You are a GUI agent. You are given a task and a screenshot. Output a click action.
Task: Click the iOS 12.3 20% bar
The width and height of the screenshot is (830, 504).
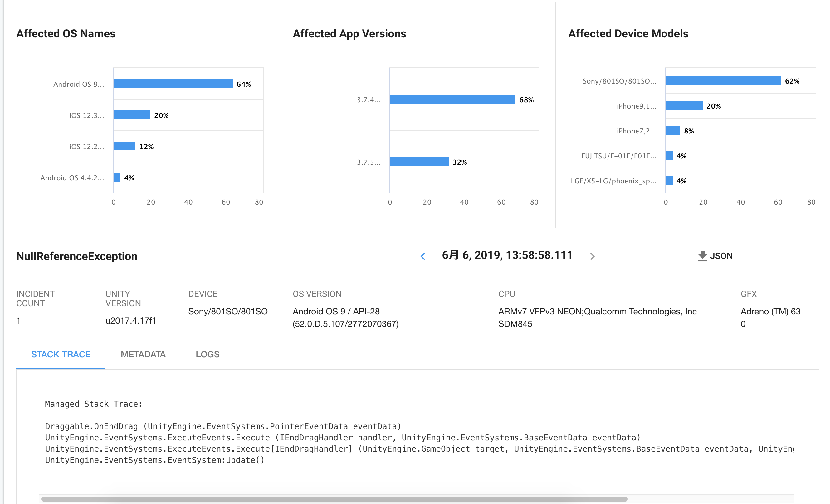pos(132,115)
